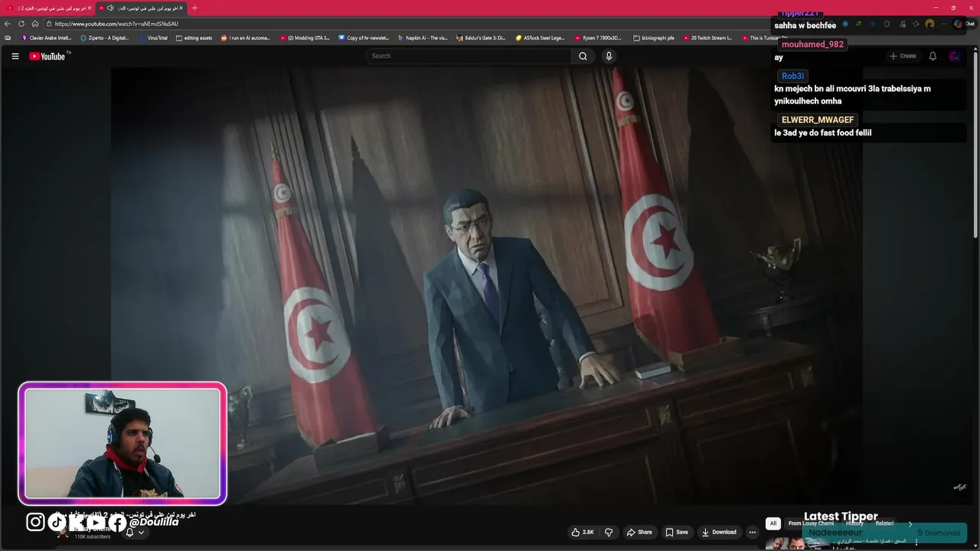Click the YouTube icon in stream overlay

pyautogui.click(x=96, y=523)
